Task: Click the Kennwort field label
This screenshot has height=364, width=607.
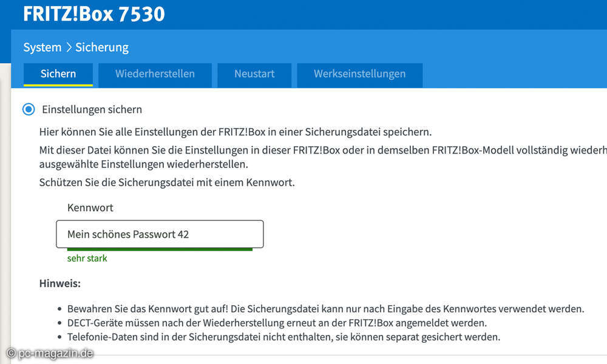Action: pyautogui.click(x=90, y=207)
